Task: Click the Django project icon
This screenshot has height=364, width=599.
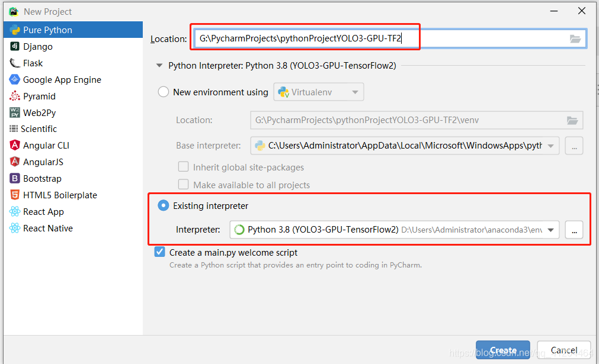Action: 15,47
